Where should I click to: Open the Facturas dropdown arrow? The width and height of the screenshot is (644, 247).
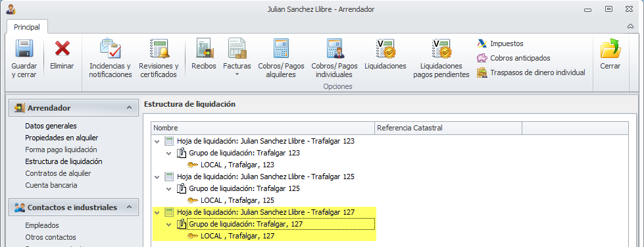coord(237,74)
